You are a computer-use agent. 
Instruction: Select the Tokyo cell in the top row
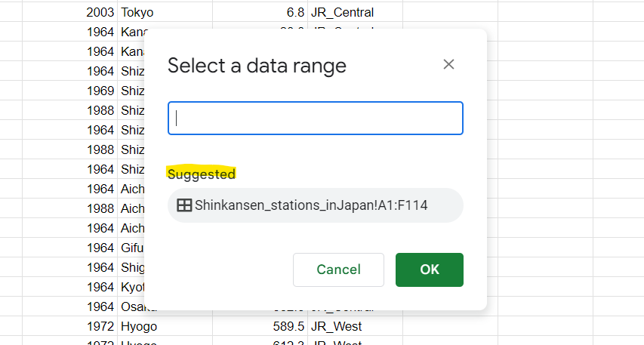(x=151, y=12)
